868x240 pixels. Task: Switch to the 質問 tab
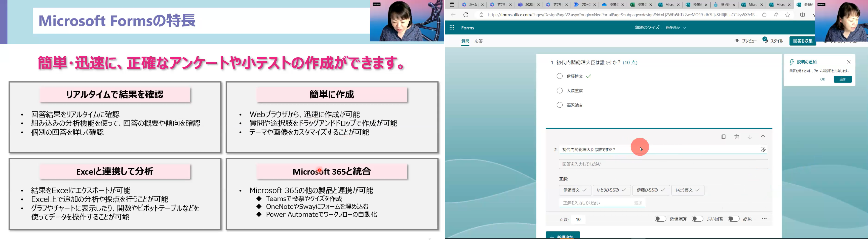pos(465,41)
